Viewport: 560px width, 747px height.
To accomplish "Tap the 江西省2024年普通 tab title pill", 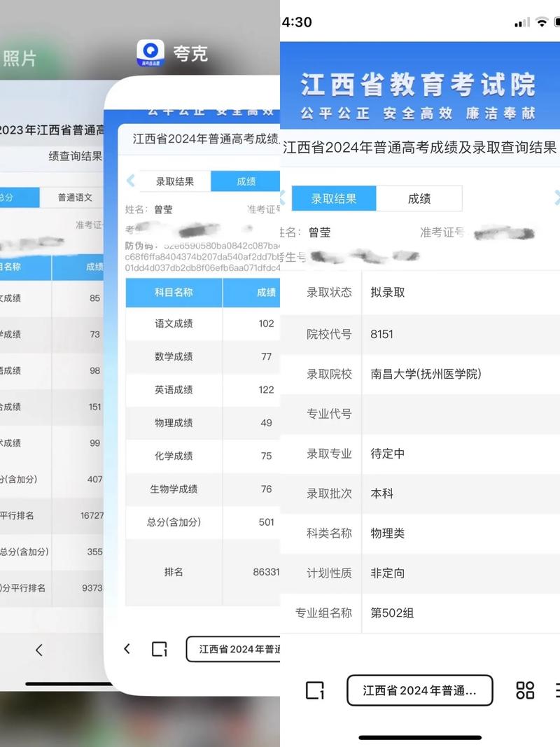I will (419, 690).
